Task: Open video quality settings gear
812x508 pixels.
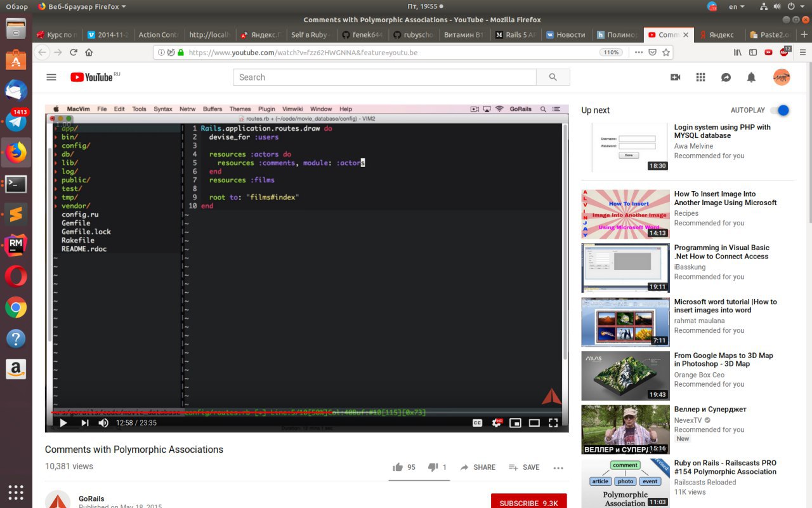Action: (497, 423)
